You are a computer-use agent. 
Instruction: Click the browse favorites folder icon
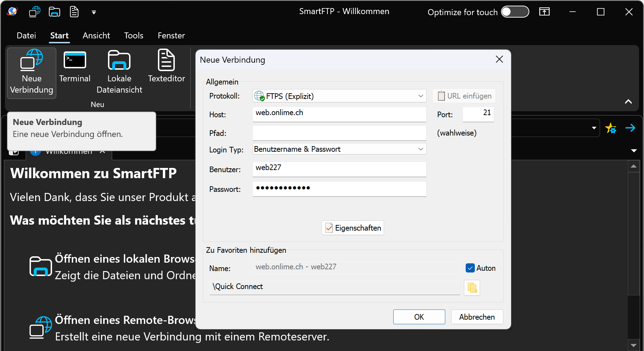tap(472, 288)
